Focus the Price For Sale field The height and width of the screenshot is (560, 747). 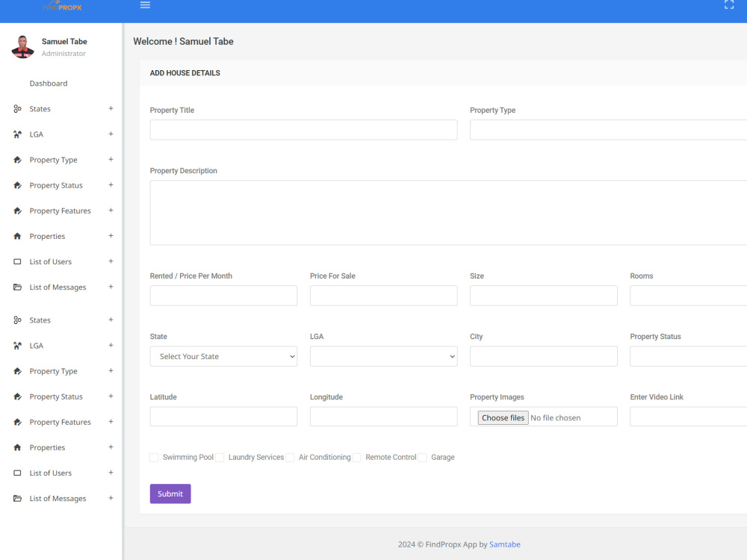point(383,296)
